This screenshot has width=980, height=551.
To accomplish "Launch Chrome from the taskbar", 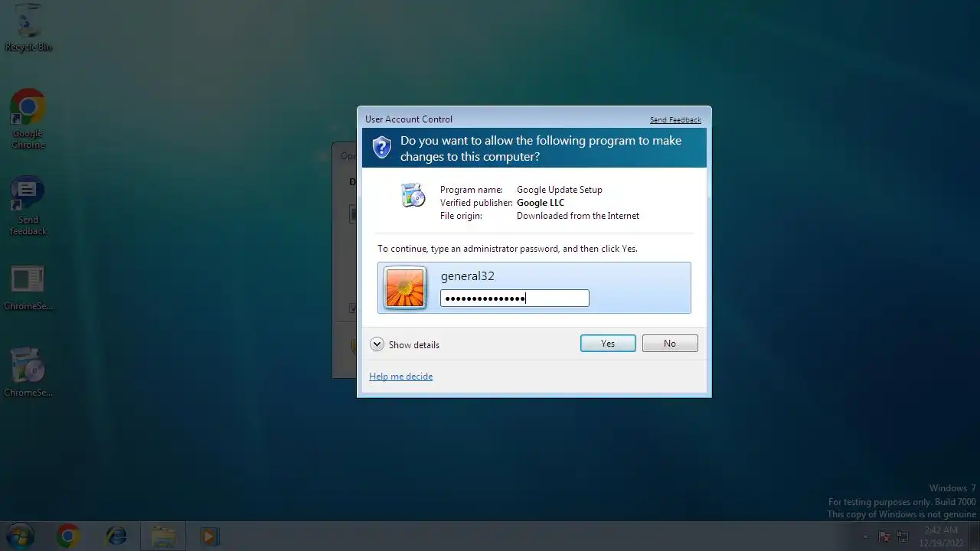I will point(68,536).
